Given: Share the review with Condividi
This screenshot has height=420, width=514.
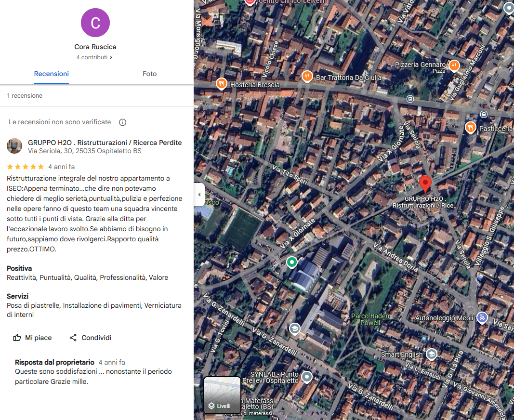Looking at the screenshot, I should click(91, 338).
